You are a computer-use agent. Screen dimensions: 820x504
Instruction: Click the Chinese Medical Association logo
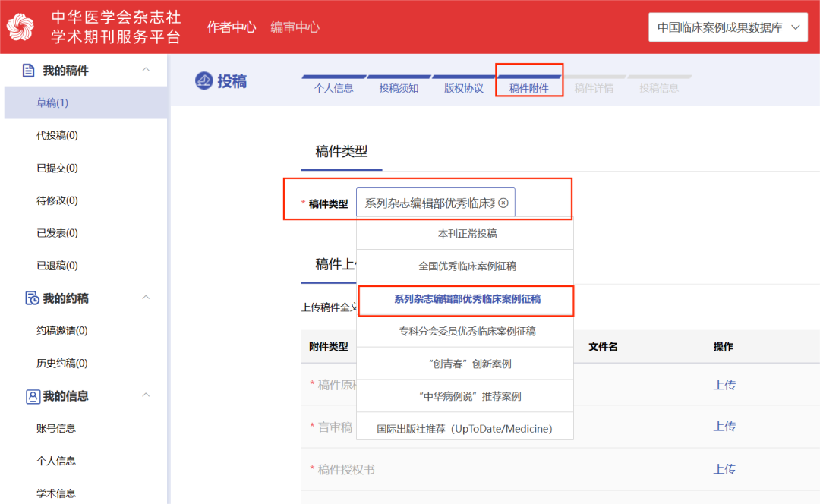(20, 27)
